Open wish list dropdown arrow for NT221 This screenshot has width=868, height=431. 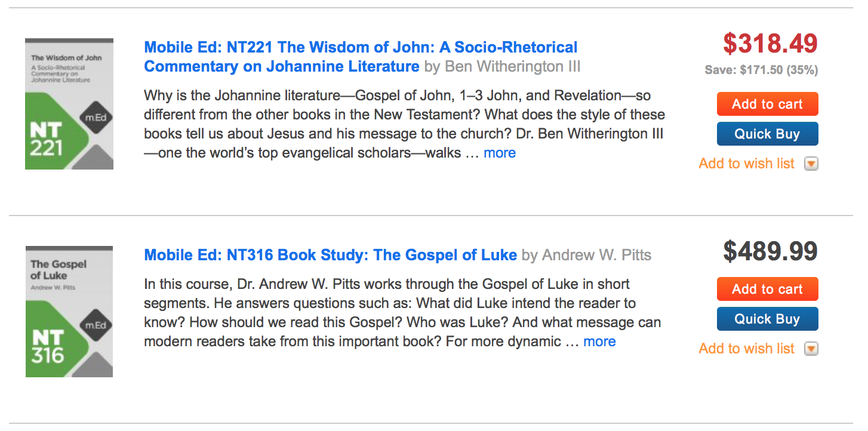[x=811, y=164]
